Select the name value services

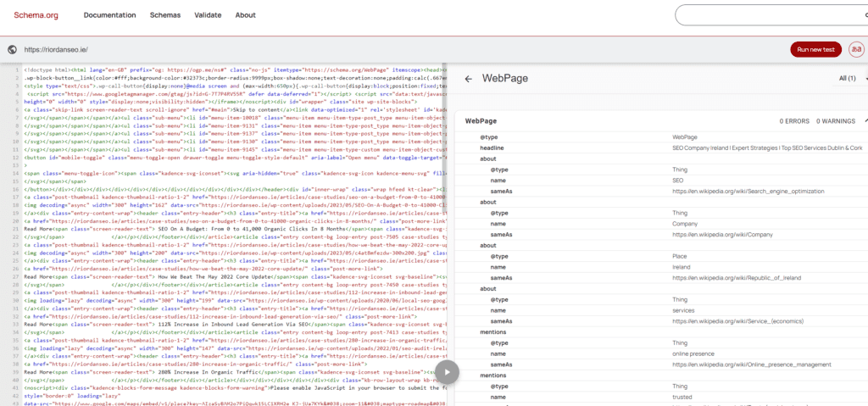click(682, 310)
